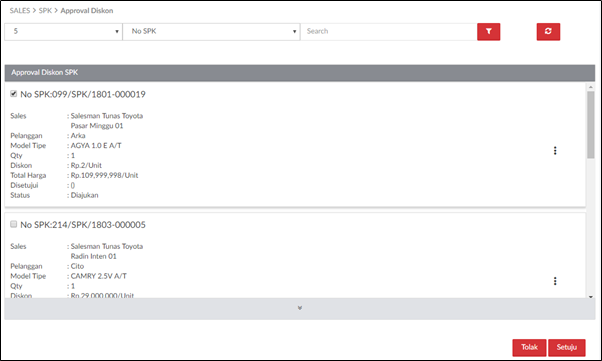The image size is (602, 361).
Task: Click scrollbar down arrow
Action: coord(590,296)
